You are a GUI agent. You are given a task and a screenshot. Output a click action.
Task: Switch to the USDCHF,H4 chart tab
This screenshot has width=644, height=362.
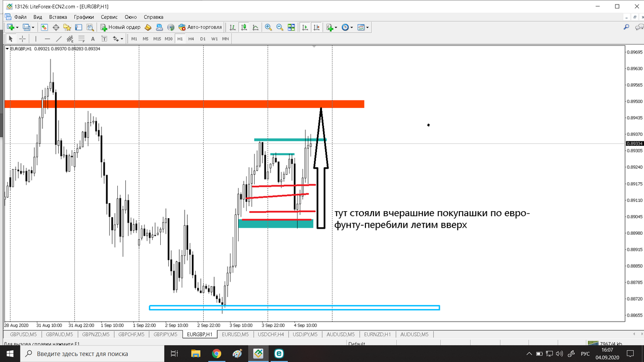[x=271, y=335]
